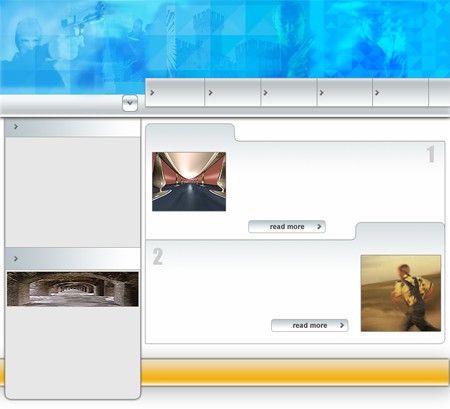Screen dimensions: 450x409
Task: Open the fifth navigation tab
Action: coord(400,93)
